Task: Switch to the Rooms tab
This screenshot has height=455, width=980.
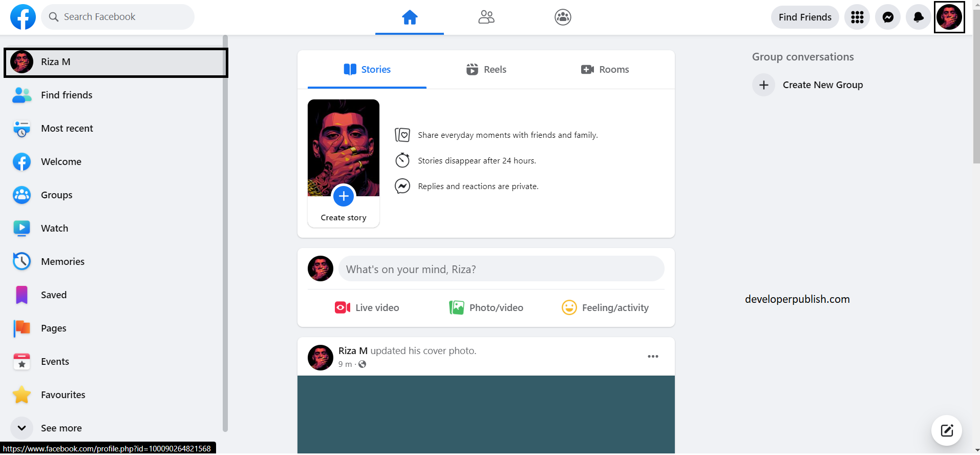Action: (605, 70)
